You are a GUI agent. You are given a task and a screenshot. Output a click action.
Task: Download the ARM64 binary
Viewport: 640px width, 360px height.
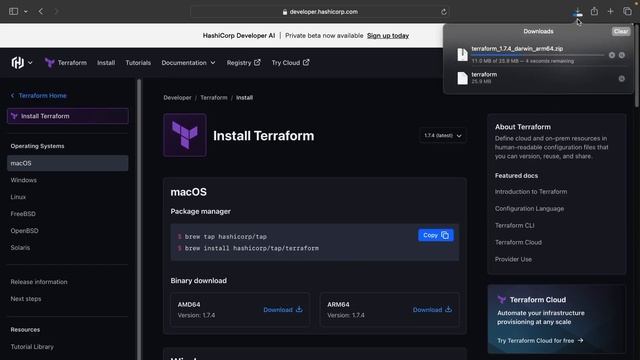[432, 310]
